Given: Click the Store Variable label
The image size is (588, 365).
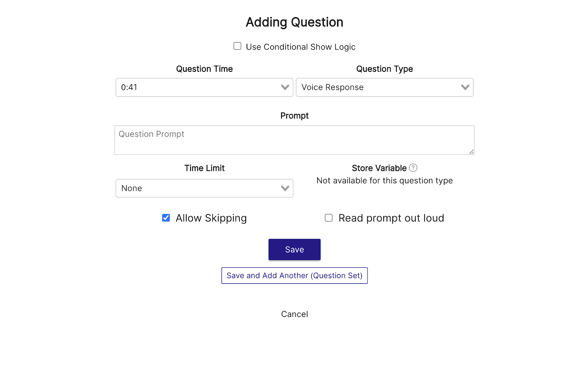Looking at the screenshot, I should [379, 168].
